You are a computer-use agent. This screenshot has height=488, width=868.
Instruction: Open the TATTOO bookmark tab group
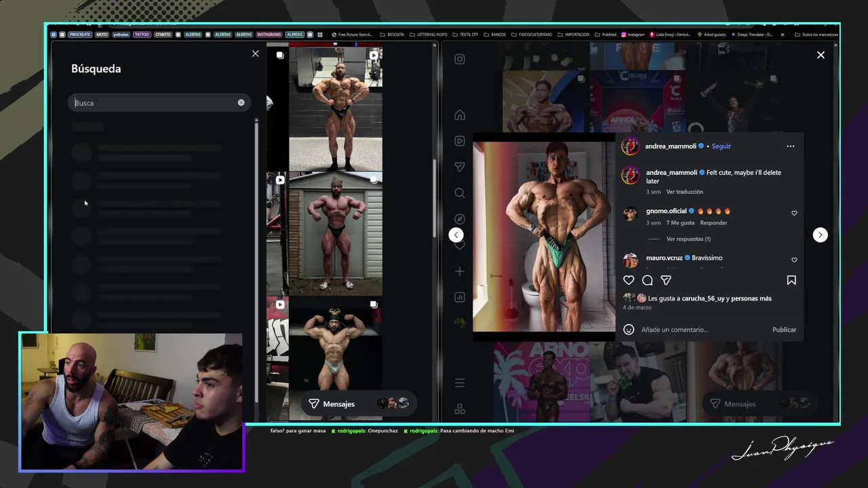(x=142, y=35)
